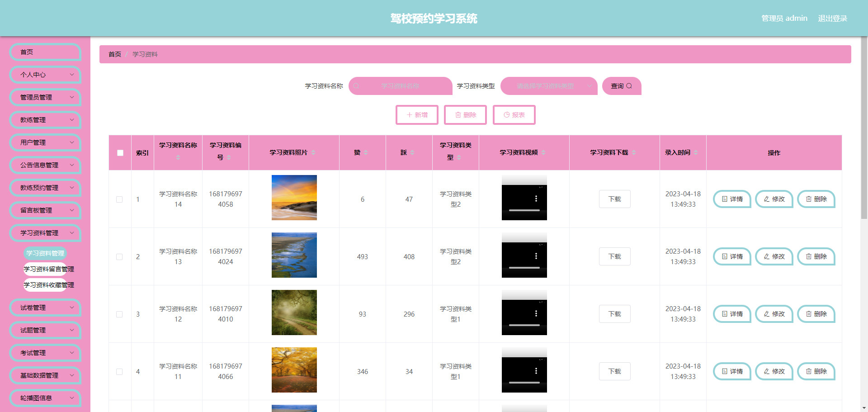This screenshot has width=868, height=412.
Task: Expand 教练管理 sidebar menu
Action: point(45,120)
